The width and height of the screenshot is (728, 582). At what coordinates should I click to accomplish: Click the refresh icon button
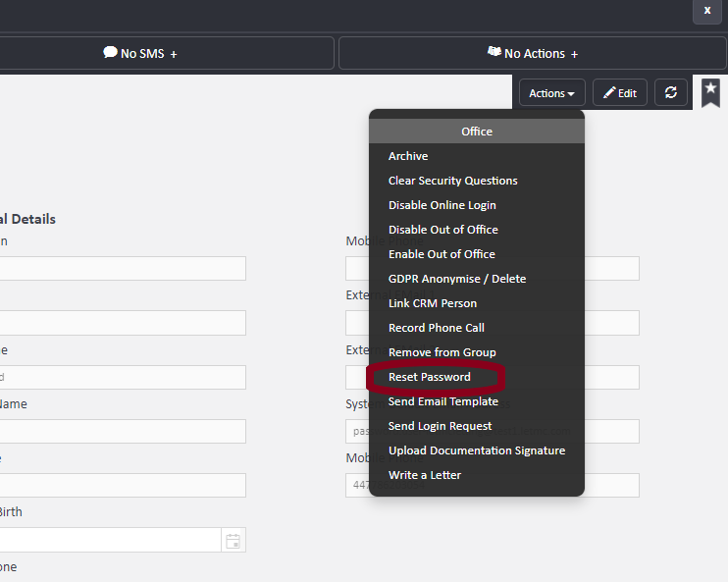pyautogui.click(x=671, y=93)
